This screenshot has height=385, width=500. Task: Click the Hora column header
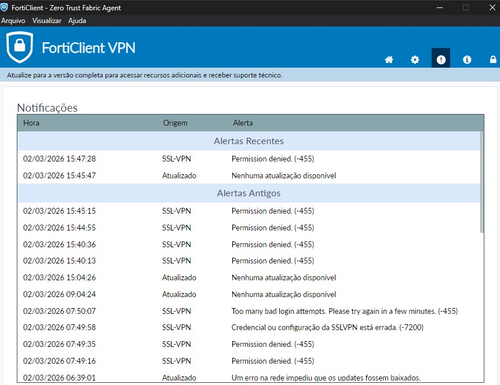[31, 123]
